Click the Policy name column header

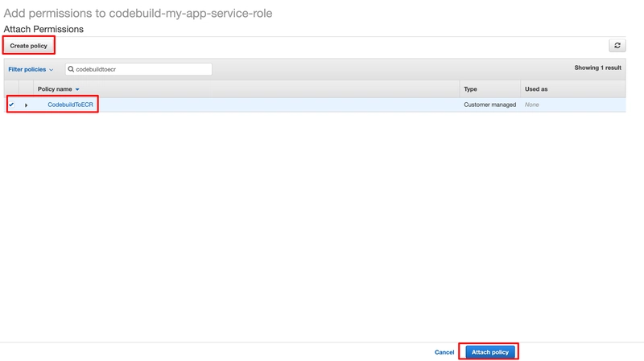pyautogui.click(x=54, y=89)
